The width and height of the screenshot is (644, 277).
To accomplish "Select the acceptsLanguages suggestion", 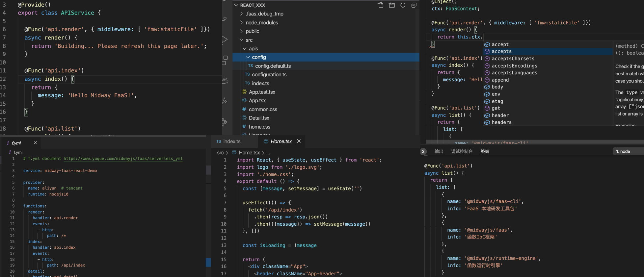I will click(548, 73).
